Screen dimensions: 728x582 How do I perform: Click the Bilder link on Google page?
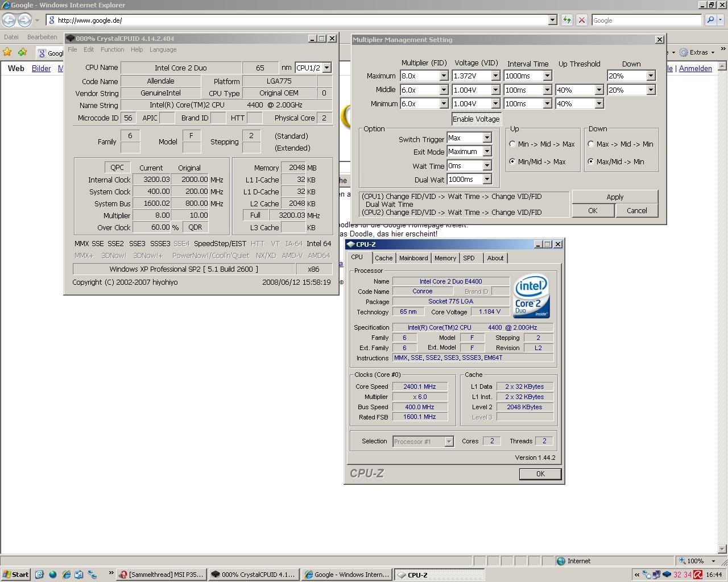point(41,68)
